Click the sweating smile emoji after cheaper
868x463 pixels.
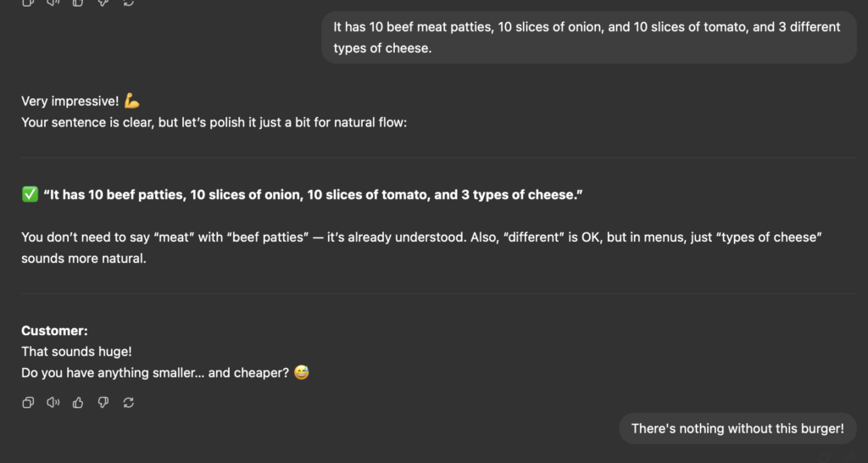click(301, 372)
